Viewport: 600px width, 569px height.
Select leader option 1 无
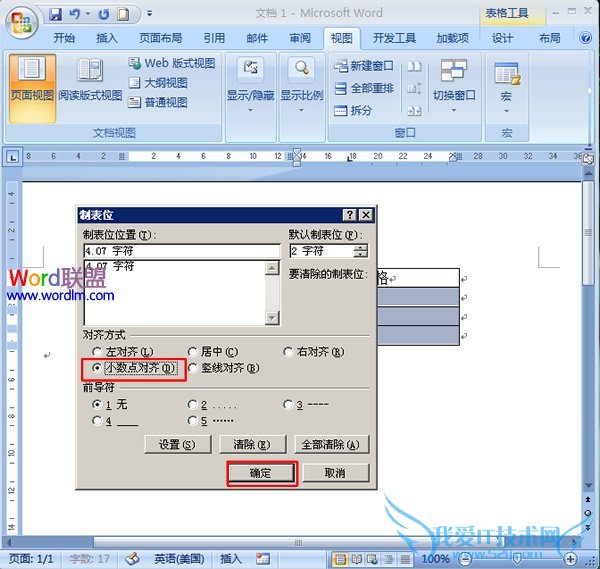pyautogui.click(x=97, y=404)
